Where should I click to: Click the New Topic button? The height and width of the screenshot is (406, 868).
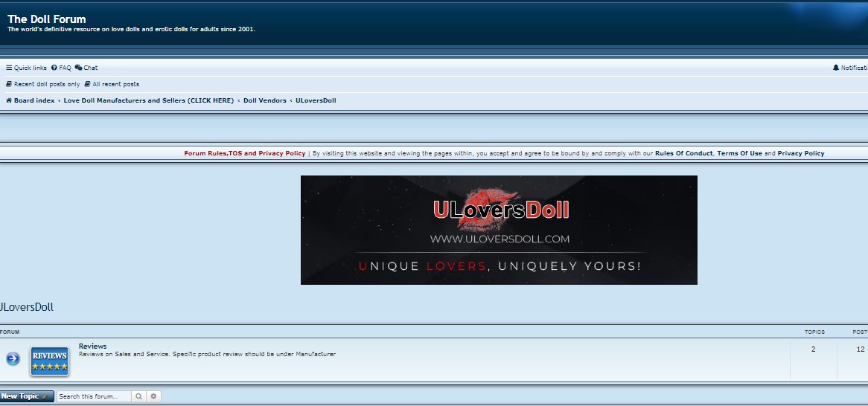27,396
